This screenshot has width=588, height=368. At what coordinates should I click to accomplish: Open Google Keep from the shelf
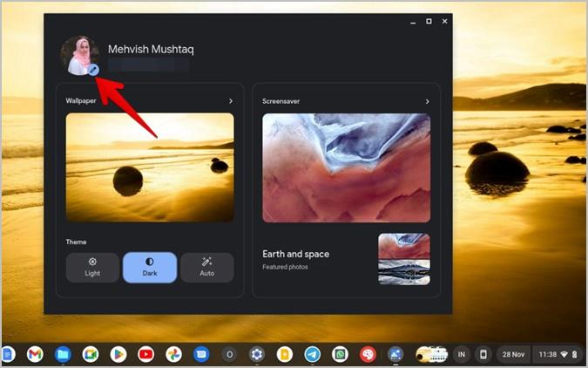pyautogui.click(x=285, y=354)
